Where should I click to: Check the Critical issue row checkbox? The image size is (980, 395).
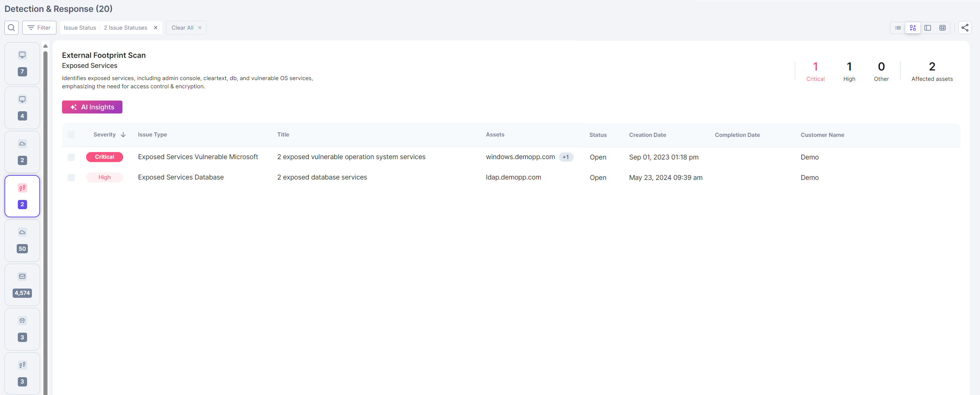pos(71,157)
